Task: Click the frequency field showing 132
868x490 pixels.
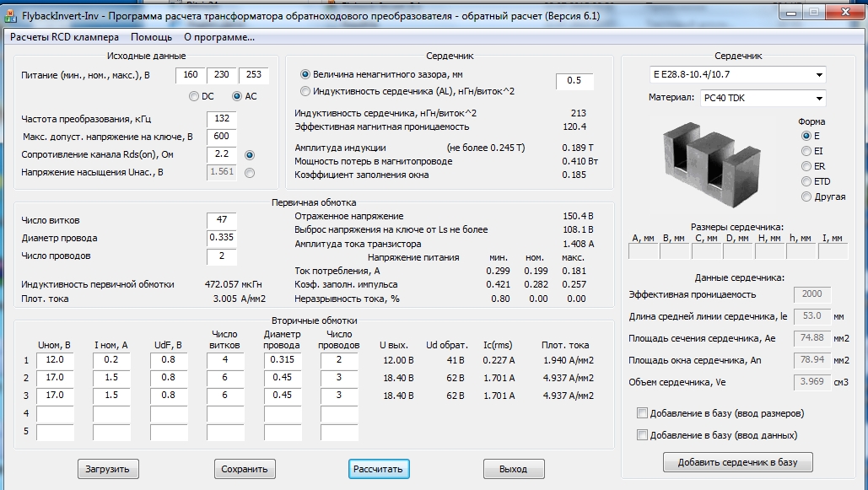Action: point(221,119)
